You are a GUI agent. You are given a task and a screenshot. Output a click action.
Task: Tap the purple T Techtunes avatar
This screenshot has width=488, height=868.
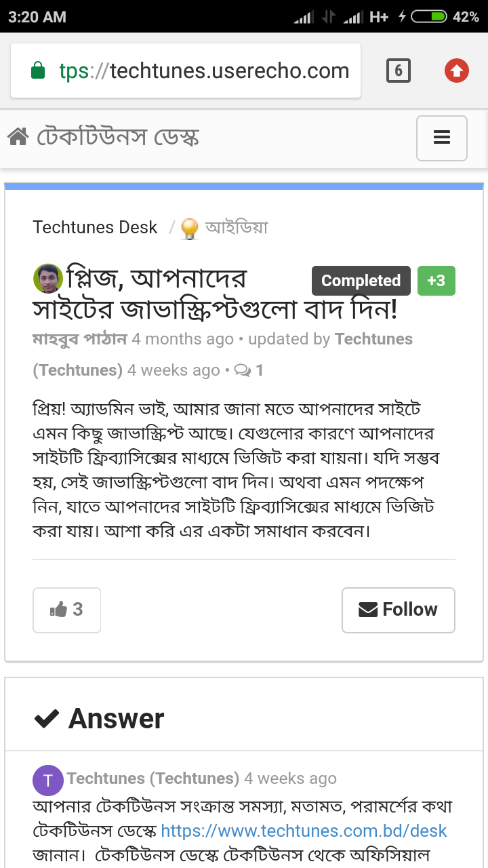47,781
